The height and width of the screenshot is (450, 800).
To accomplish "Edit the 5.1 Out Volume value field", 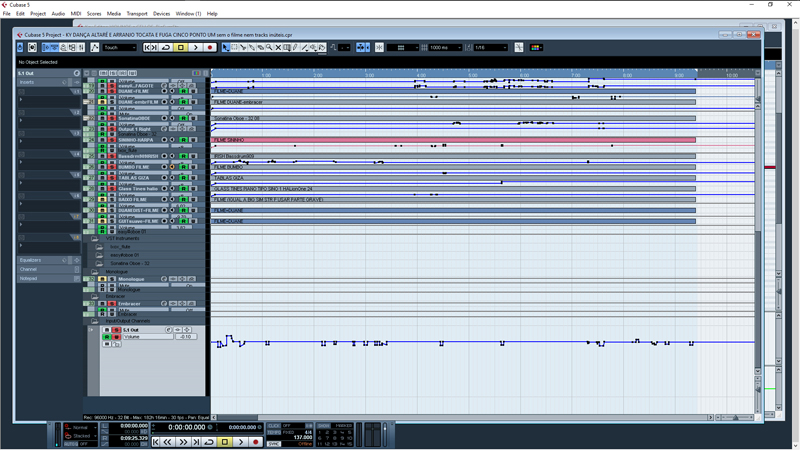I will click(186, 337).
